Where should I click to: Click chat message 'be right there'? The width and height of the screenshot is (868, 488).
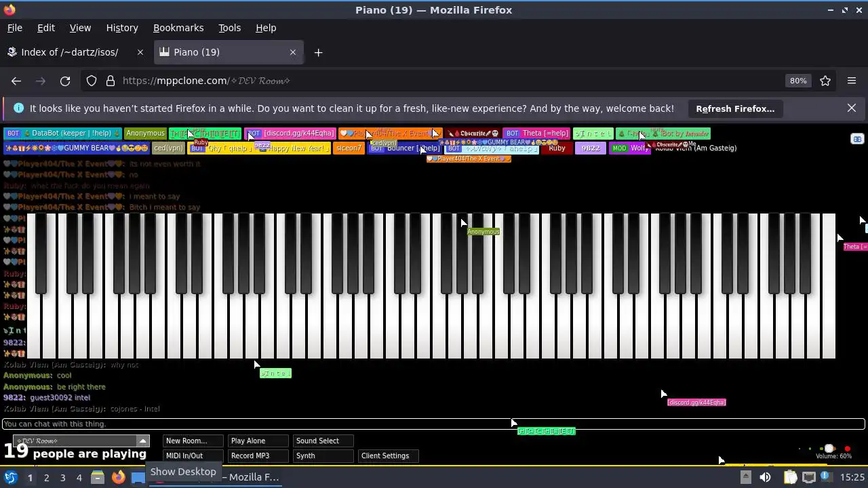point(81,387)
